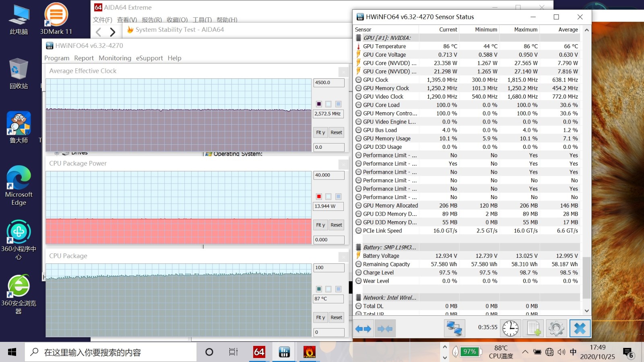Start sensor logging with the sheet-plus icon
The width and height of the screenshot is (644, 362).
pyautogui.click(x=533, y=329)
